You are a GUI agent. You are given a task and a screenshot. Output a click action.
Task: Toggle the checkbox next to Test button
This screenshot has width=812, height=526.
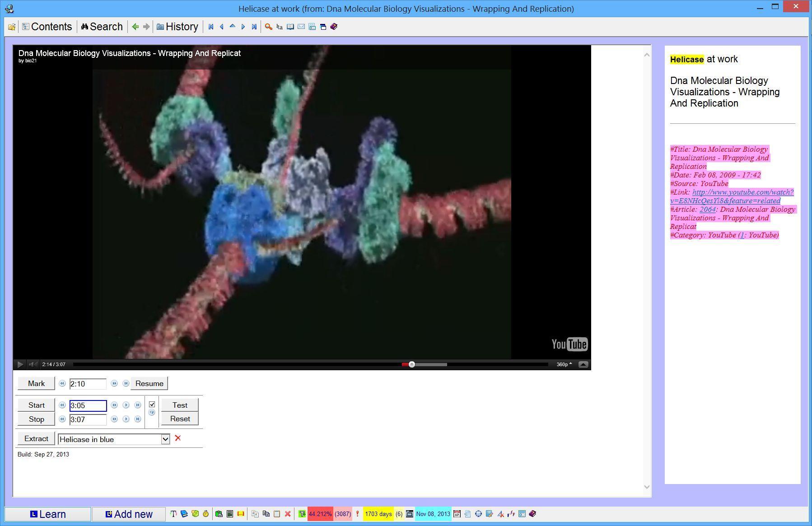pos(152,405)
